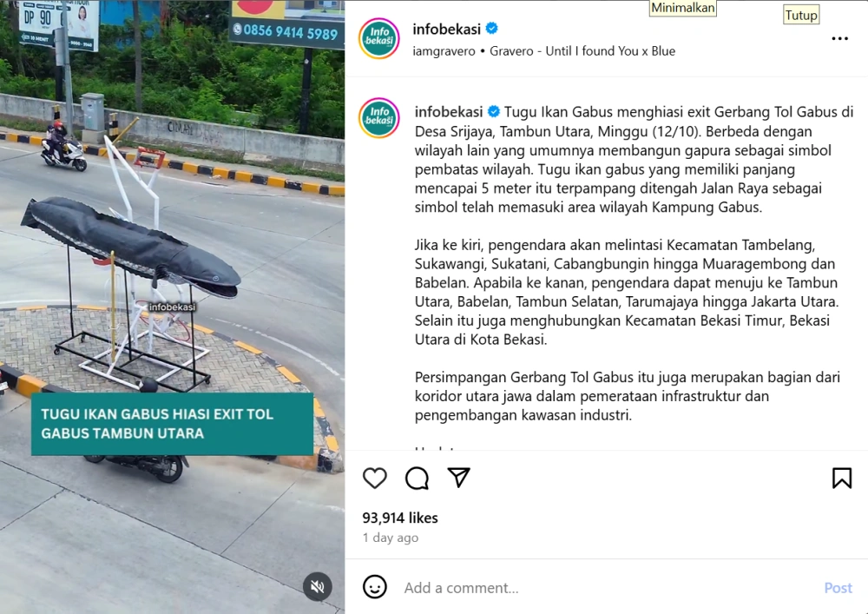The height and width of the screenshot is (614, 868).
Task: Click the video to pause playback
Action: (x=172, y=307)
